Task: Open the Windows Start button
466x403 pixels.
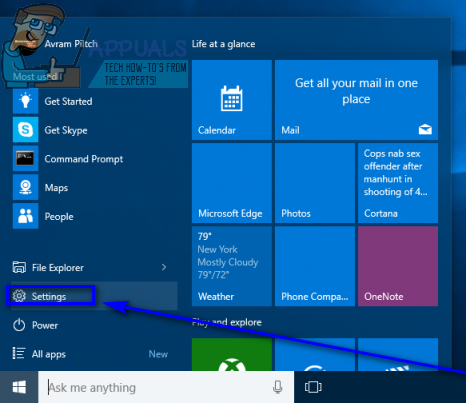Action: tap(19, 387)
